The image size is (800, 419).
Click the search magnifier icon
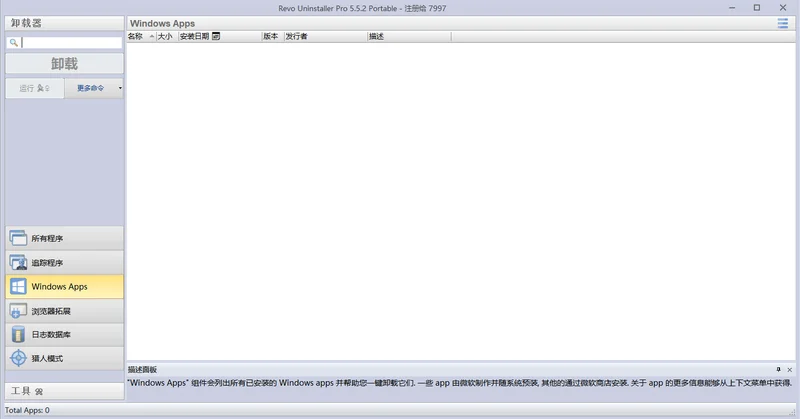(14, 43)
